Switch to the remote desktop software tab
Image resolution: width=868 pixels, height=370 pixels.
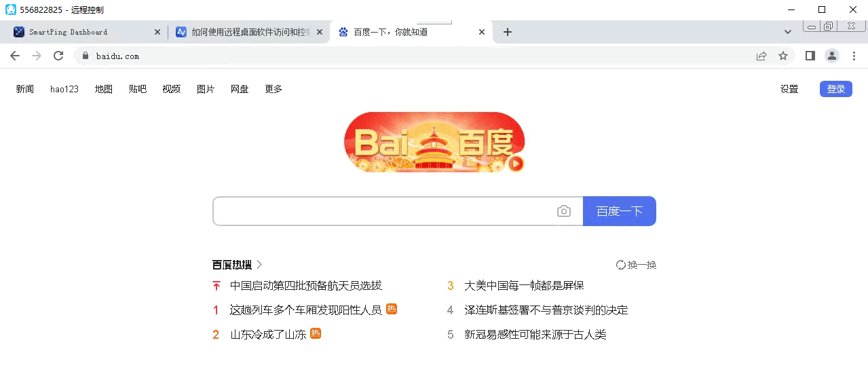point(244,32)
